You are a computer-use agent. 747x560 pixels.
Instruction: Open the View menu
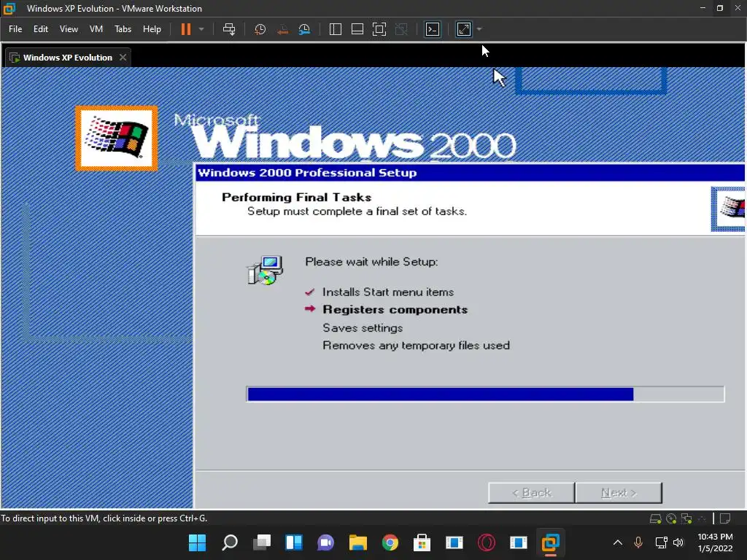69,29
